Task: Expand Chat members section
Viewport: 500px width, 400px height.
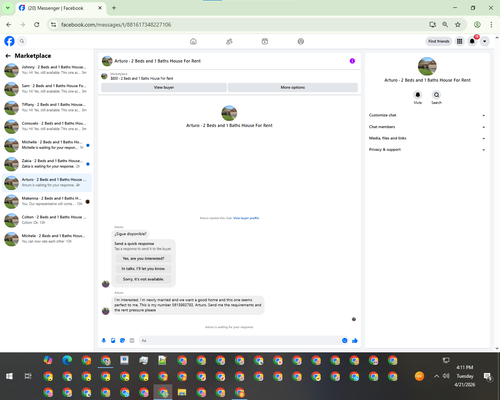Action: point(427,127)
